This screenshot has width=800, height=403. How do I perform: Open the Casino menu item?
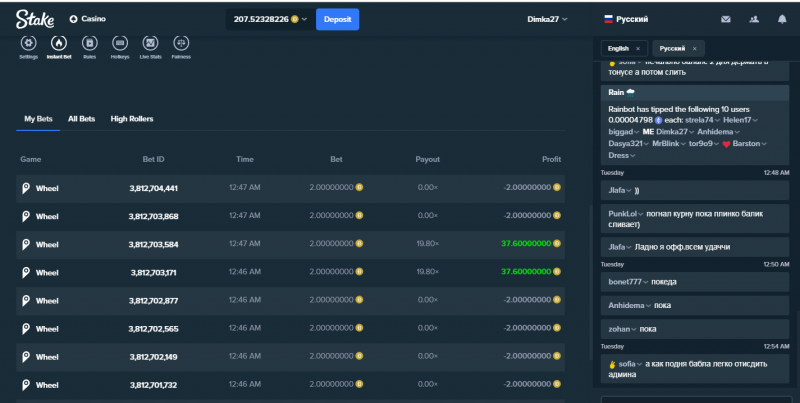88,19
